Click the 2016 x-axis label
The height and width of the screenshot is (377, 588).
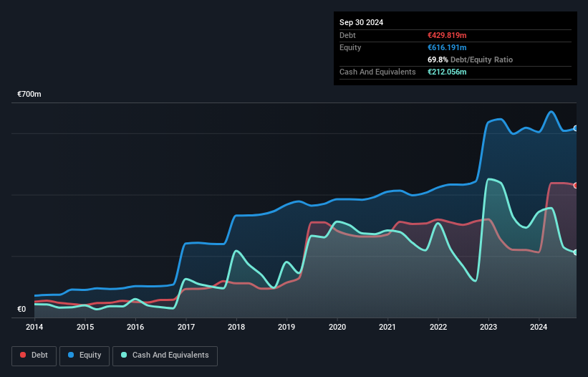click(x=135, y=327)
